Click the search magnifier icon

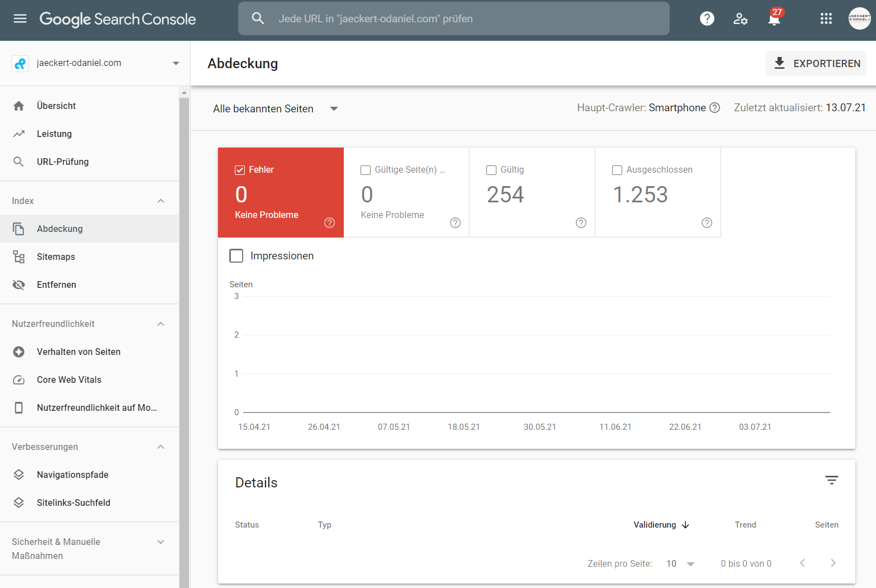click(x=258, y=18)
